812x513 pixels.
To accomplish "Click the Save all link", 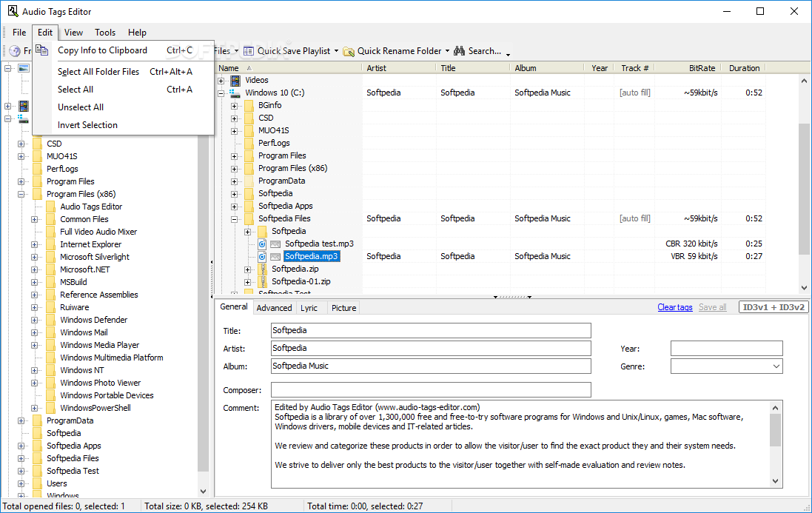I will pos(713,307).
